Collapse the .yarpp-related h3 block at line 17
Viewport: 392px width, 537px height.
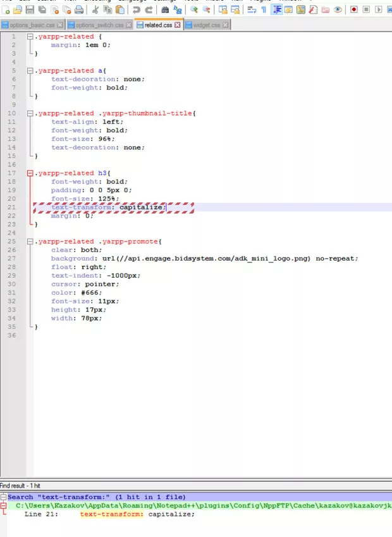pyautogui.click(x=30, y=173)
